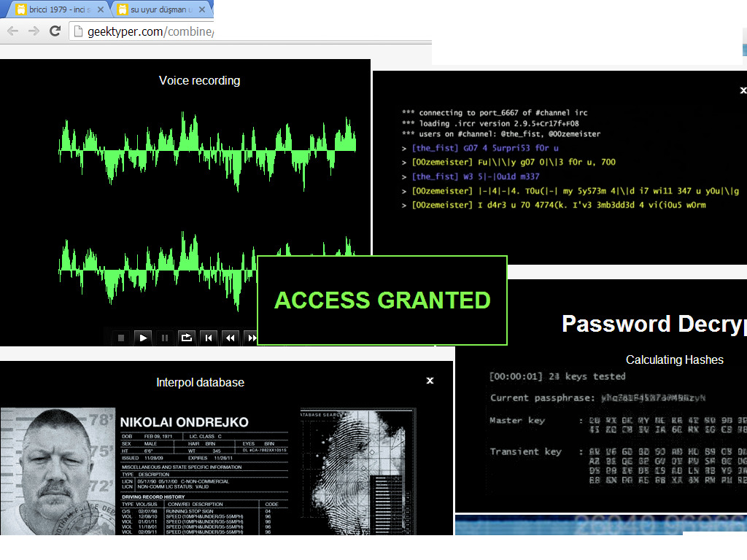Click 'connecting to port_6667' IRC line
Image resolution: width=747 pixels, height=560 pixels.
coord(495,113)
